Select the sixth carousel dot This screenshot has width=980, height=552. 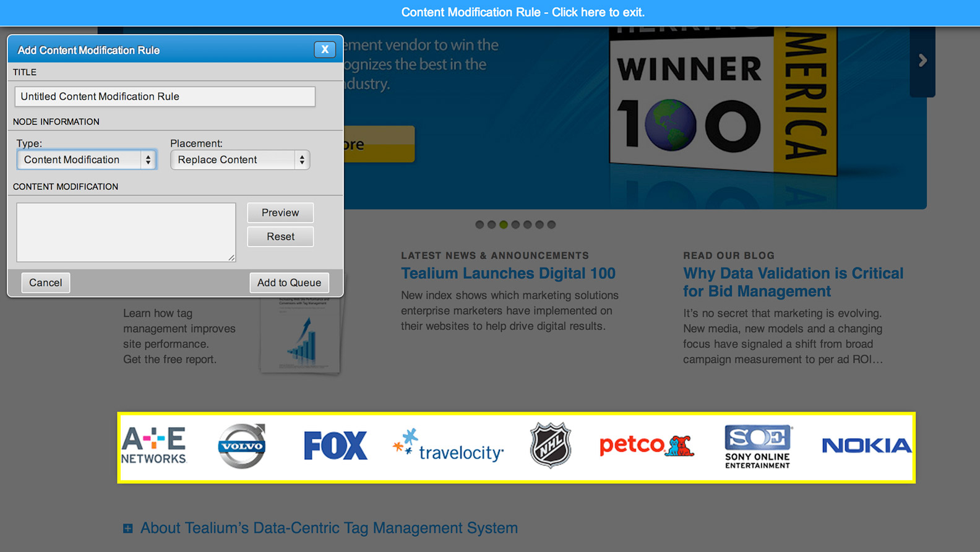coord(539,224)
